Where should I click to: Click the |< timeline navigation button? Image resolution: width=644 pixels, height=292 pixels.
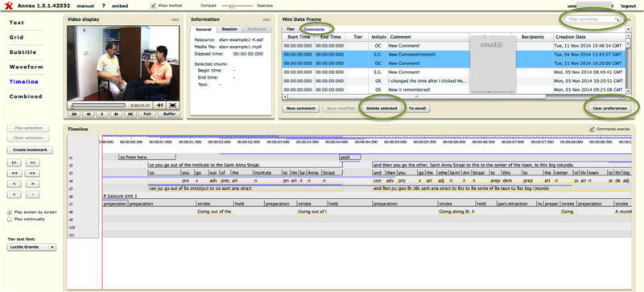pos(14,163)
